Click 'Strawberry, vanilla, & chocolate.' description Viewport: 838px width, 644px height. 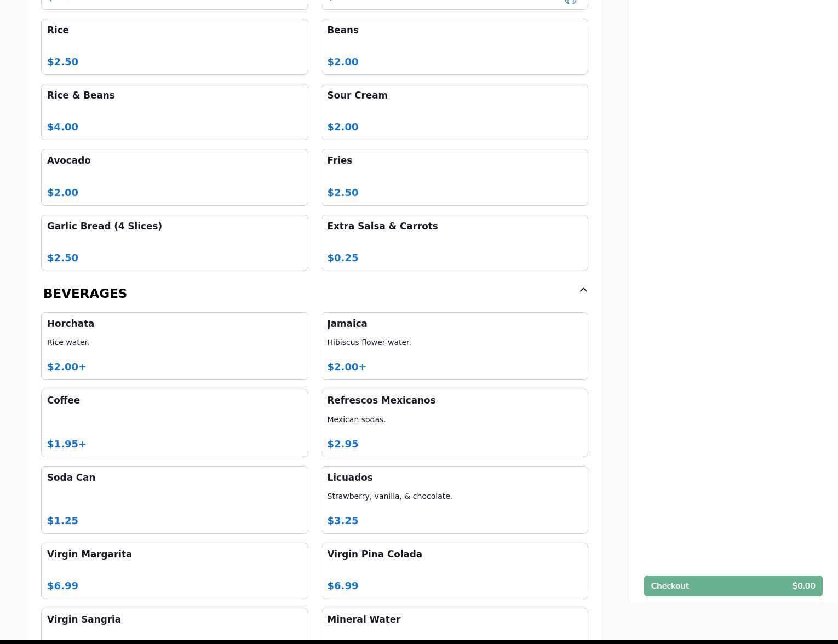pos(389,496)
